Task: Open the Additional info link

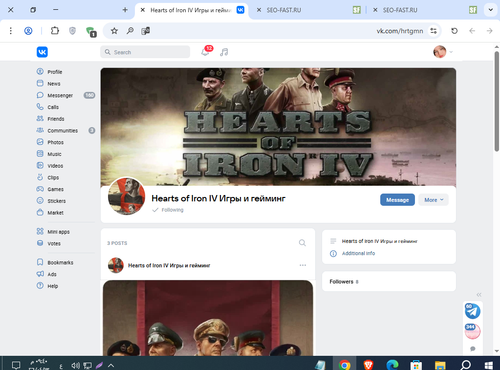Action: click(x=358, y=253)
